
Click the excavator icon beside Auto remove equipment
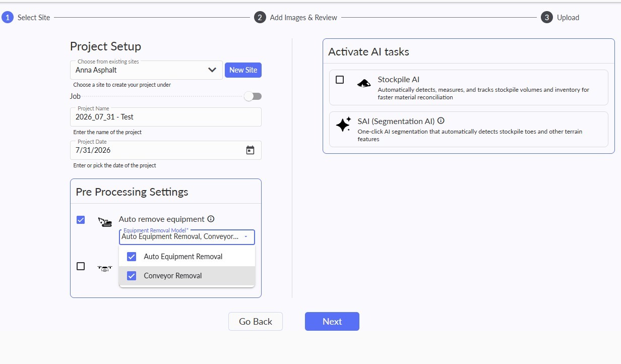(105, 222)
